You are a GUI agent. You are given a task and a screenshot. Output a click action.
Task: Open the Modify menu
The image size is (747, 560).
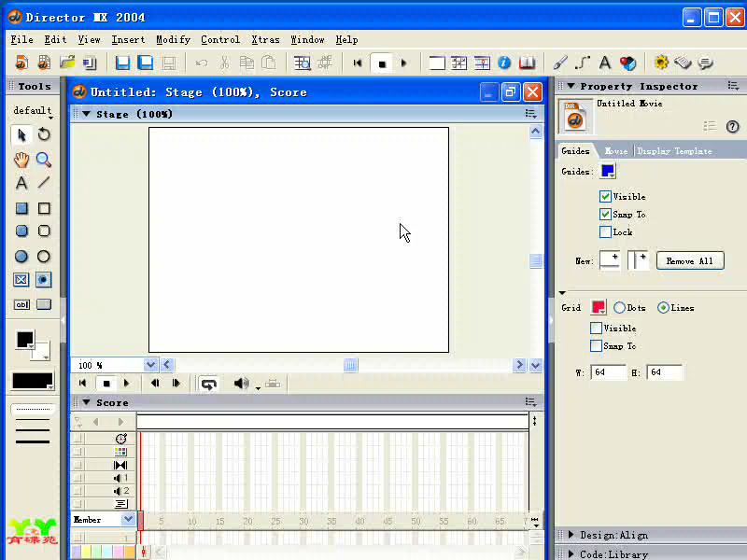click(173, 40)
